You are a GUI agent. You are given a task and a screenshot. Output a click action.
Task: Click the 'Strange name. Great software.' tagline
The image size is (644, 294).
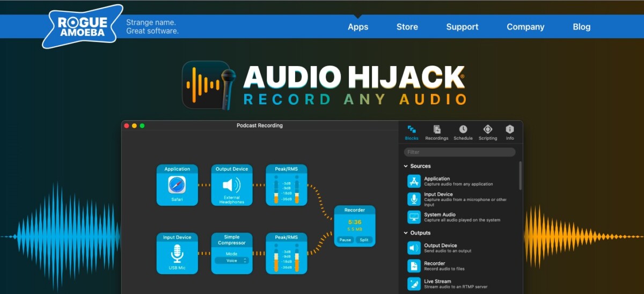click(152, 27)
